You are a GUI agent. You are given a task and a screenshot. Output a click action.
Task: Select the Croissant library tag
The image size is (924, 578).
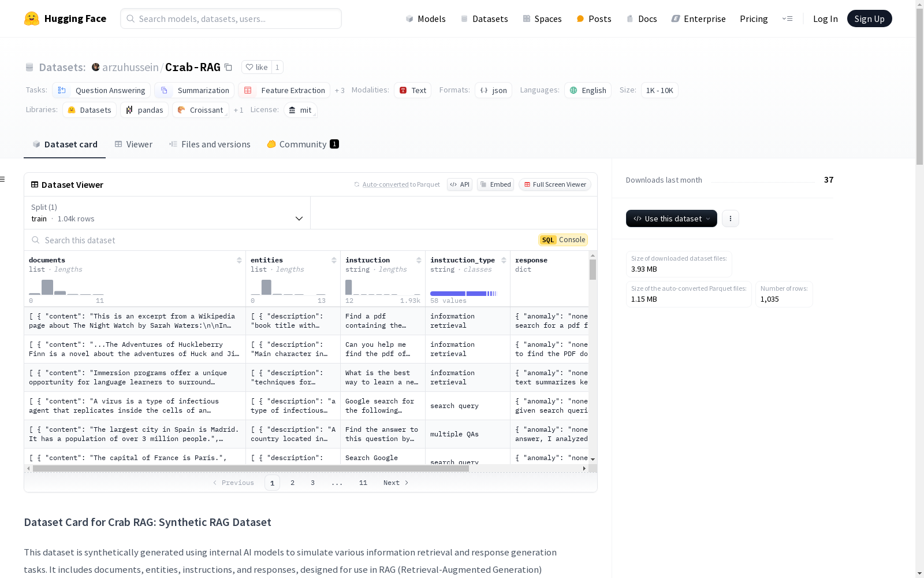(x=200, y=110)
